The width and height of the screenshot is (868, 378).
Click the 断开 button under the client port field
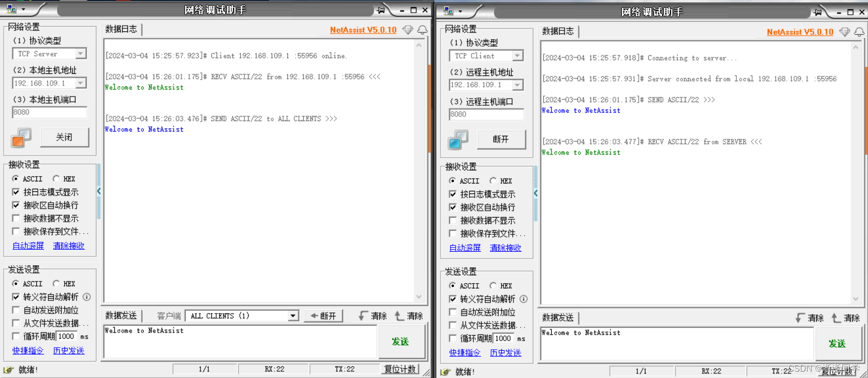click(x=501, y=139)
